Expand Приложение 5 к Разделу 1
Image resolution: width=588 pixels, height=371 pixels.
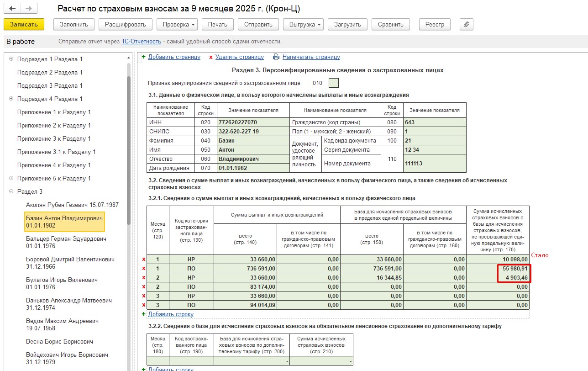tap(11, 179)
